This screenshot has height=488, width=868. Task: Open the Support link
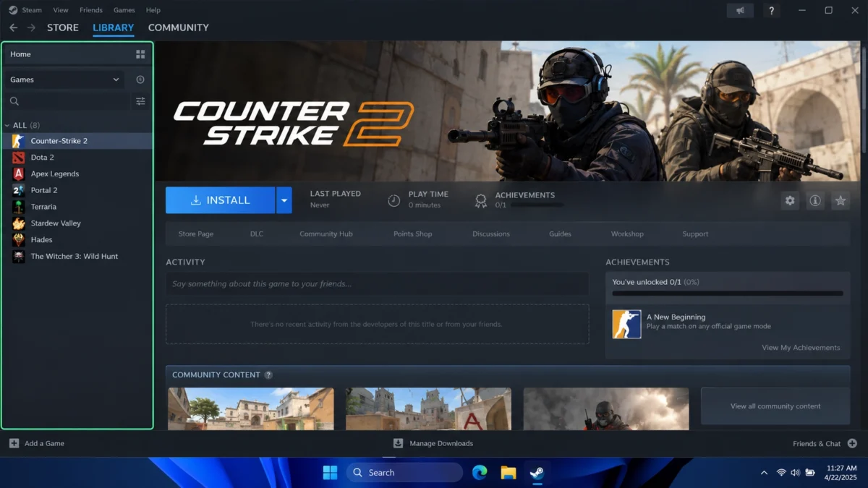[695, 234]
